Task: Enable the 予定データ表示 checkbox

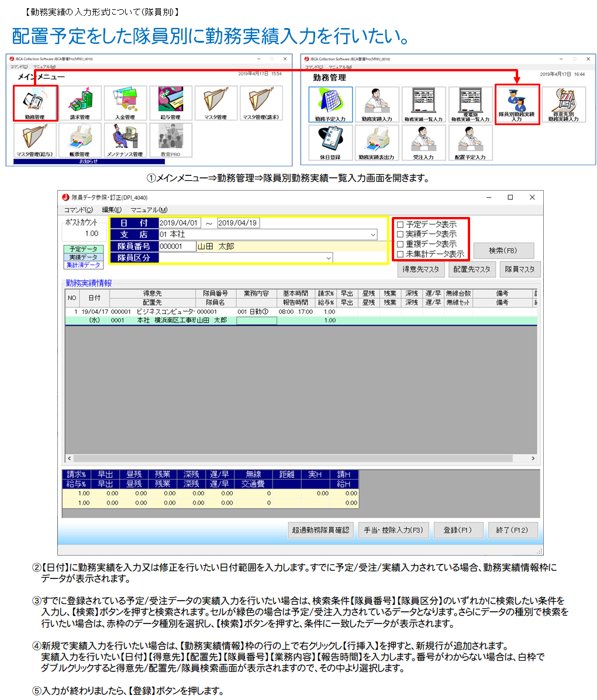Action: click(x=401, y=225)
